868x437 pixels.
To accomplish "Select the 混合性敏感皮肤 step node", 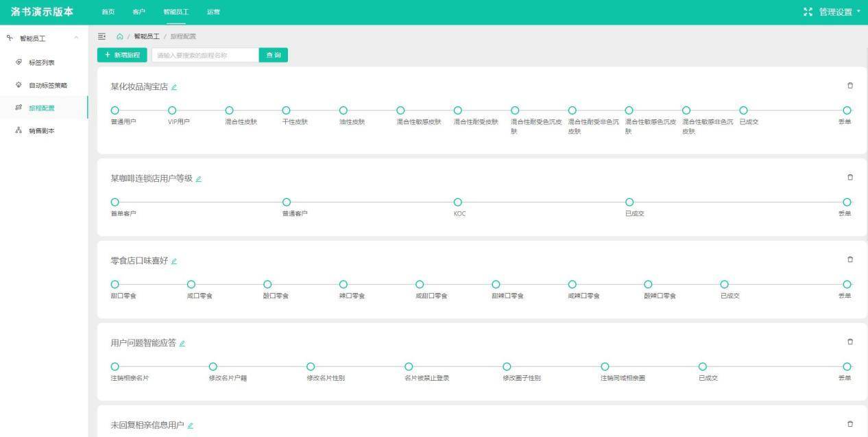I will tap(401, 110).
